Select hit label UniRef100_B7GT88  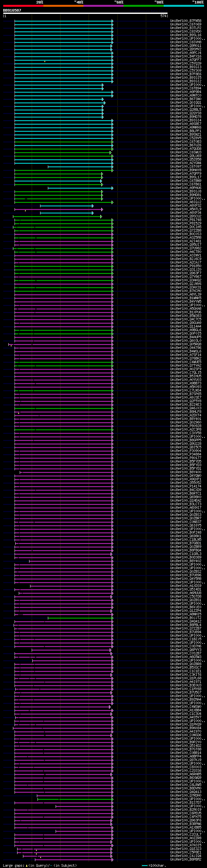(x=186, y=749)
